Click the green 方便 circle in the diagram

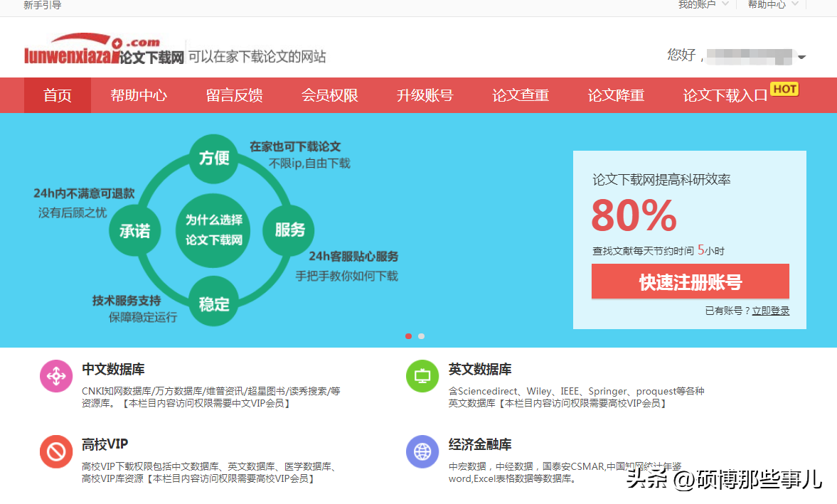(x=213, y=158)
